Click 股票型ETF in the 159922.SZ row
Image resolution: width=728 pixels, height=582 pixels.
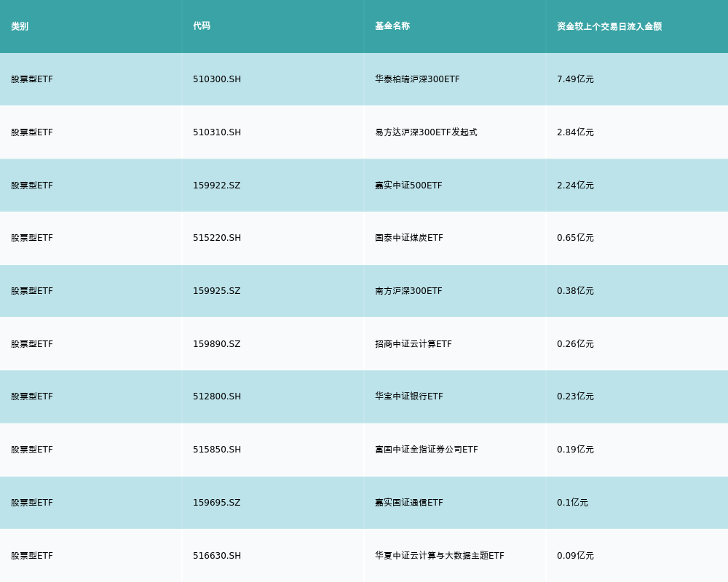pyautogui.click(x=32, y=186)
